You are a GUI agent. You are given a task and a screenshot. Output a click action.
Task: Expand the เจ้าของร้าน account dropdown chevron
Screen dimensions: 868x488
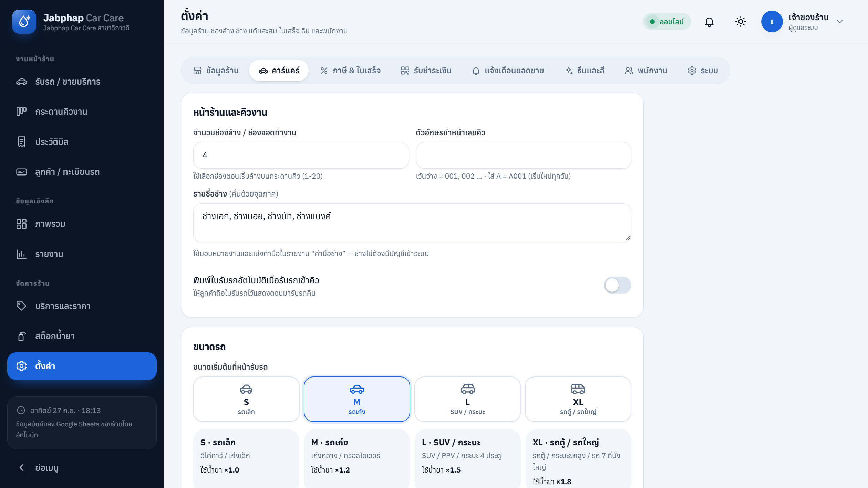pos(840,22)
